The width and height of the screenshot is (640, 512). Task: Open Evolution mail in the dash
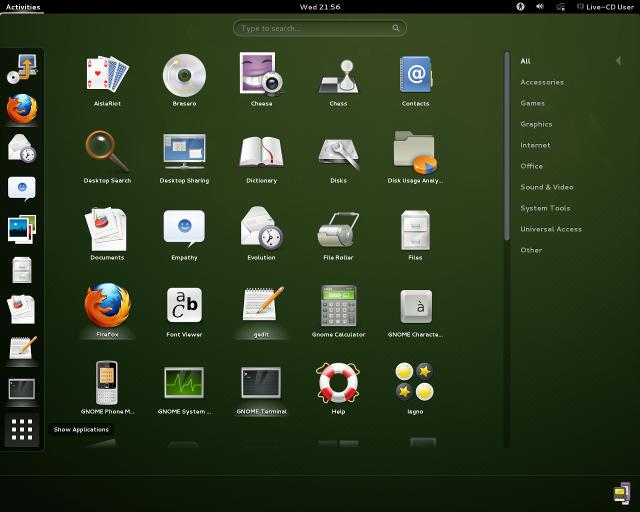pyautogui.click(x=22, y=149)
